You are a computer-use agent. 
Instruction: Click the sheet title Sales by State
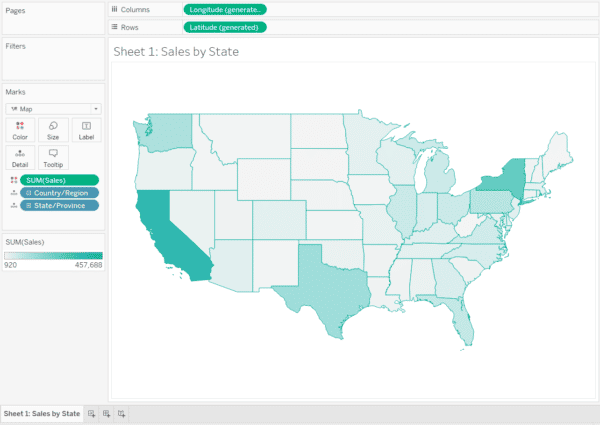[x=175, y=51]
